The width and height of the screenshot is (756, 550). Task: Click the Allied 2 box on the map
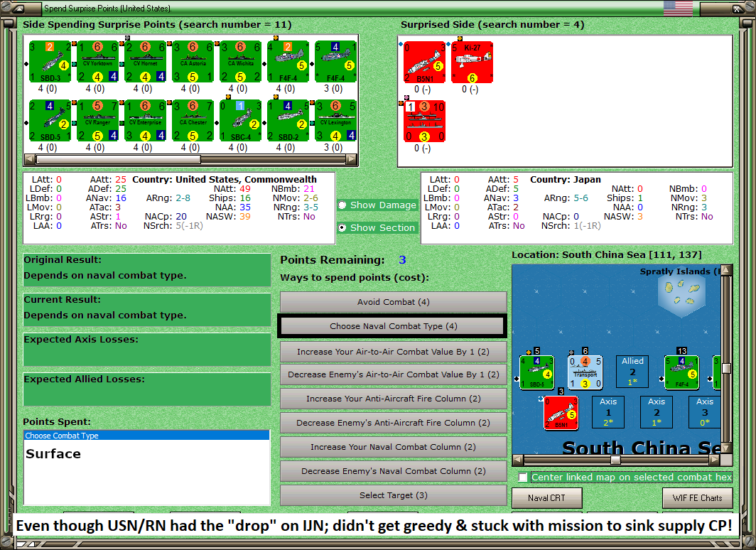tap(632, 372)
